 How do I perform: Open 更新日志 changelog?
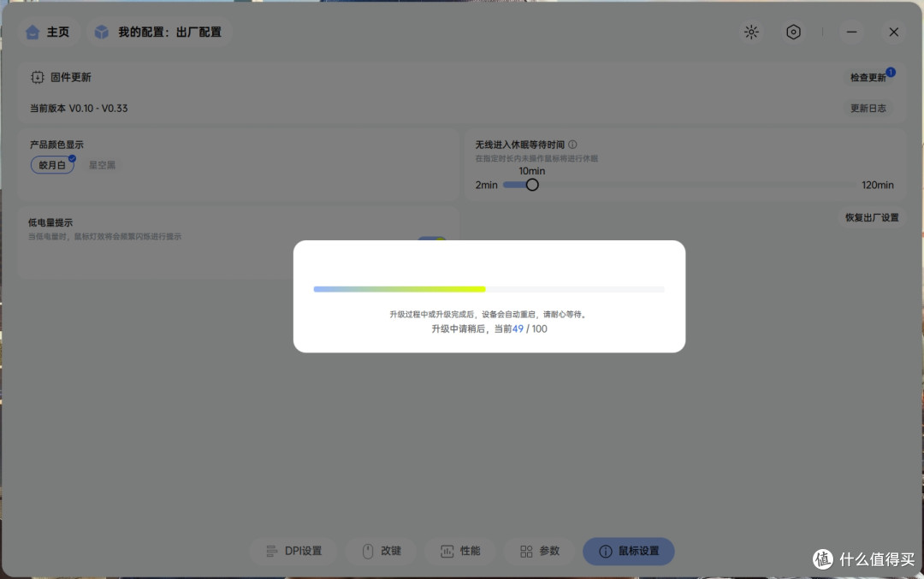tap(868, 108)
